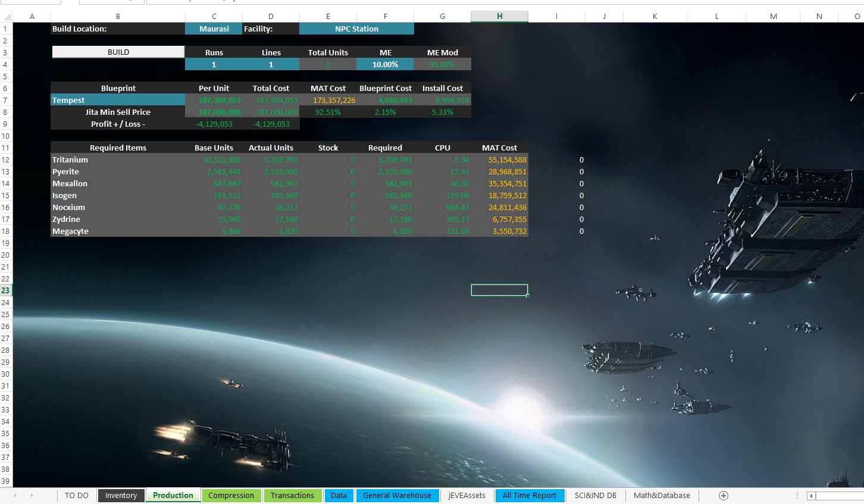Click the Base Units header cell
The image size is (864, 504).
pyautogui.click(x=214, y=148)
